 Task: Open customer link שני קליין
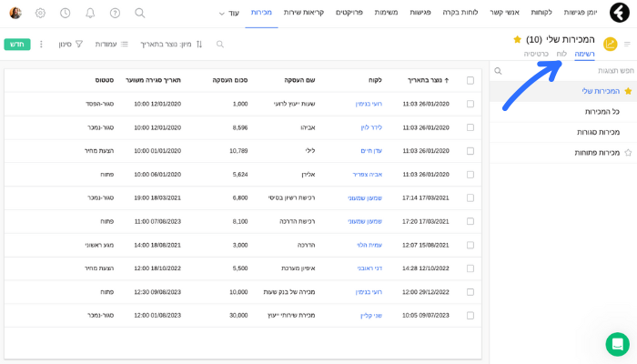click(371, 315)
